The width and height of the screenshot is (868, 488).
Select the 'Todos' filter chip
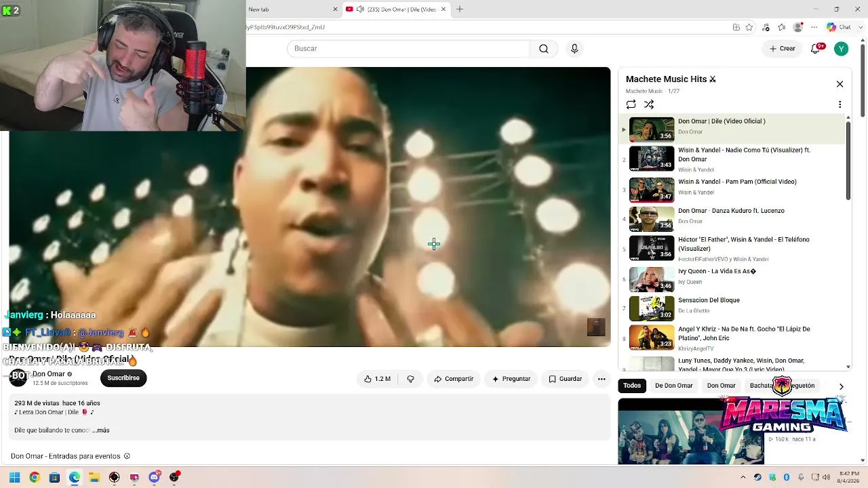tap(632, 386)
